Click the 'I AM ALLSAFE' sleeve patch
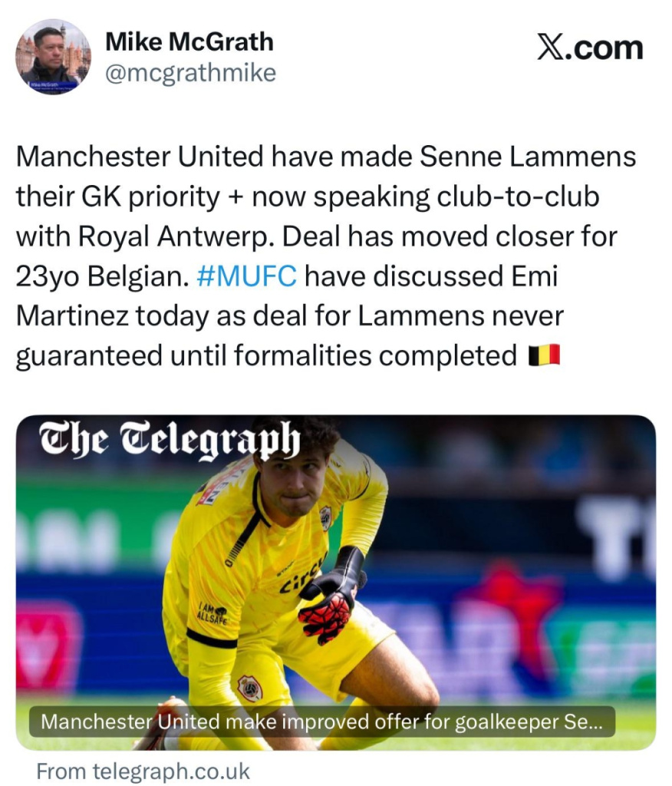 coord(212,613)
